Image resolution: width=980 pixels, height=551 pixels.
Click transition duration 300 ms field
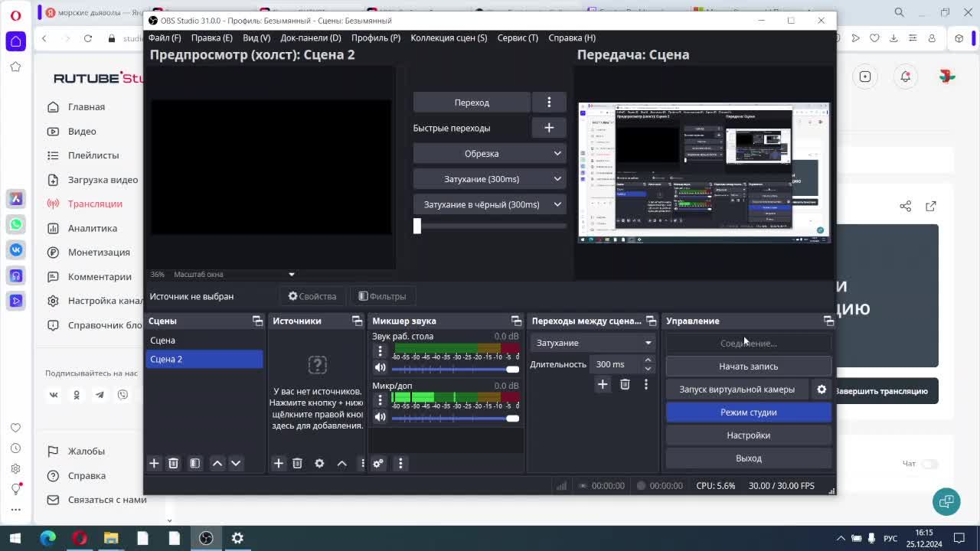coord(616,364)
